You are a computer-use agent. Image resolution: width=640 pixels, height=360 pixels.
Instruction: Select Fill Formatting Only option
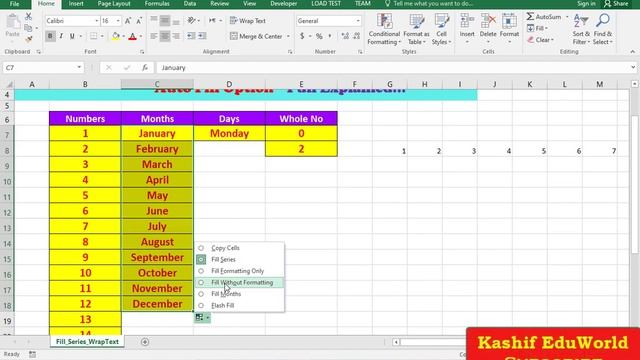(239, 271)
